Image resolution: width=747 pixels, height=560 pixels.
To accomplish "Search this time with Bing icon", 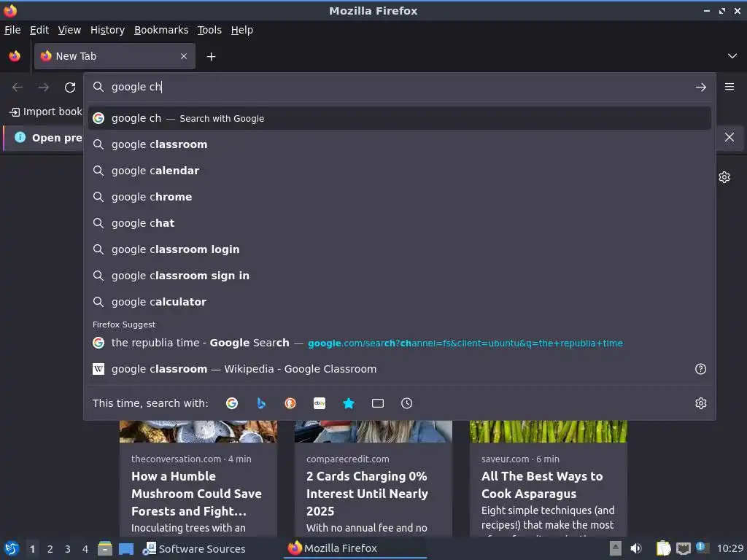I will pos(261,403).
